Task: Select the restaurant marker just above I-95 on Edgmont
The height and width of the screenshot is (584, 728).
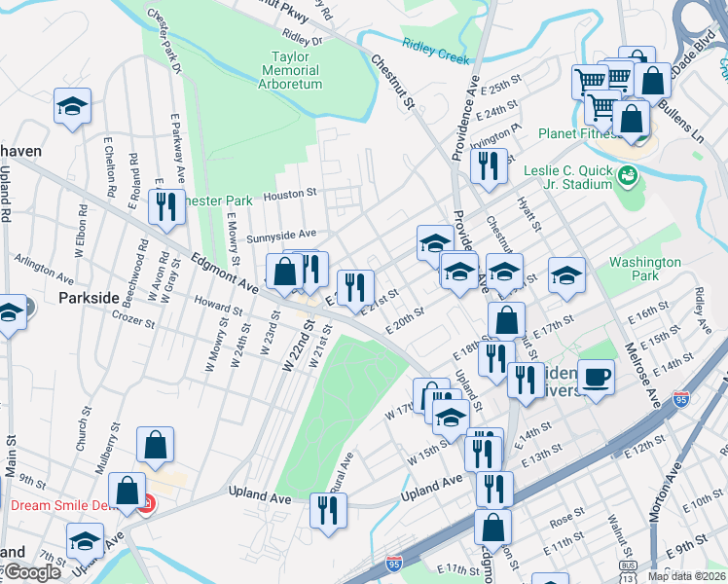Action: pyautogui.click(x=494, y=492)
